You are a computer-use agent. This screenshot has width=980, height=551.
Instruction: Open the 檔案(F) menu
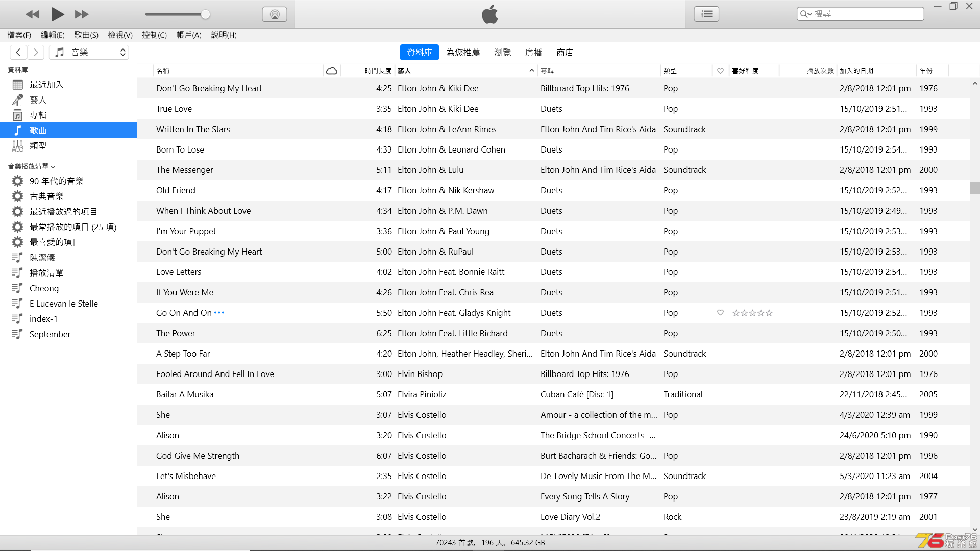click(x=19, y=35)
